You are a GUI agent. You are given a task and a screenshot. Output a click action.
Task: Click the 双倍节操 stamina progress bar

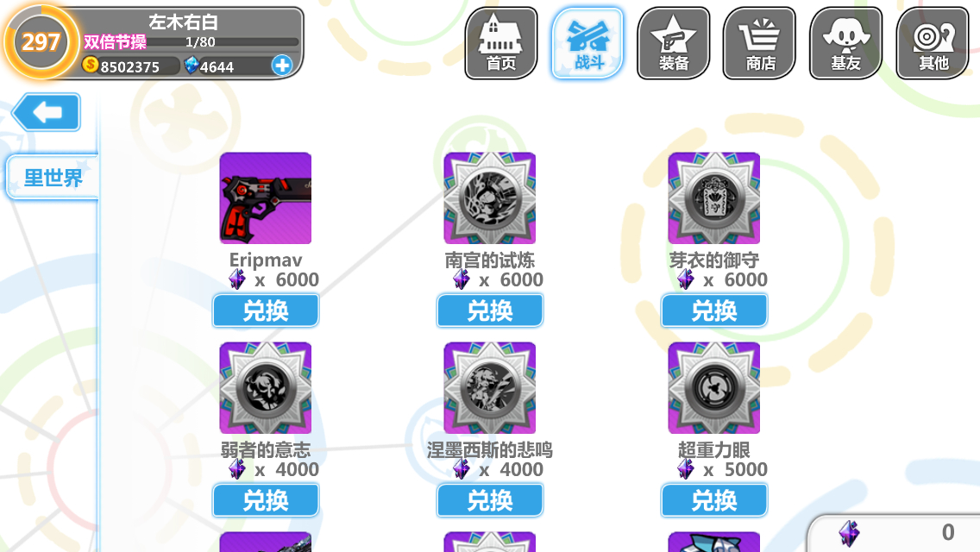[x=192, y=42]
